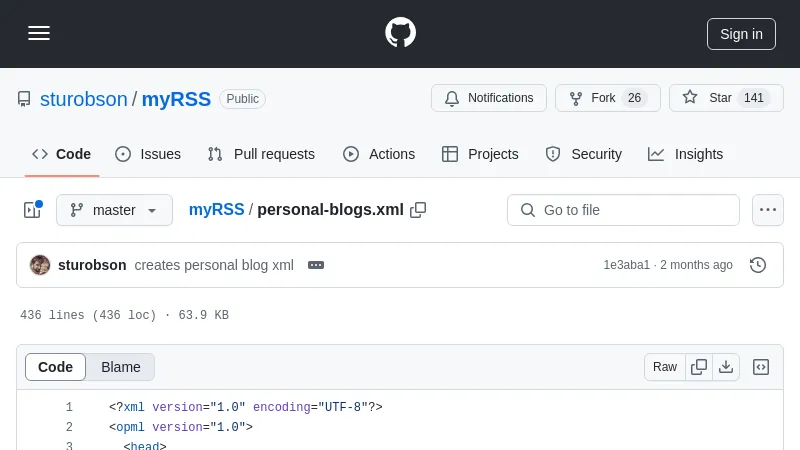Open the symbols panel icon
The height and width of the screenshot is (450, 800).
(x=761, y=367)
